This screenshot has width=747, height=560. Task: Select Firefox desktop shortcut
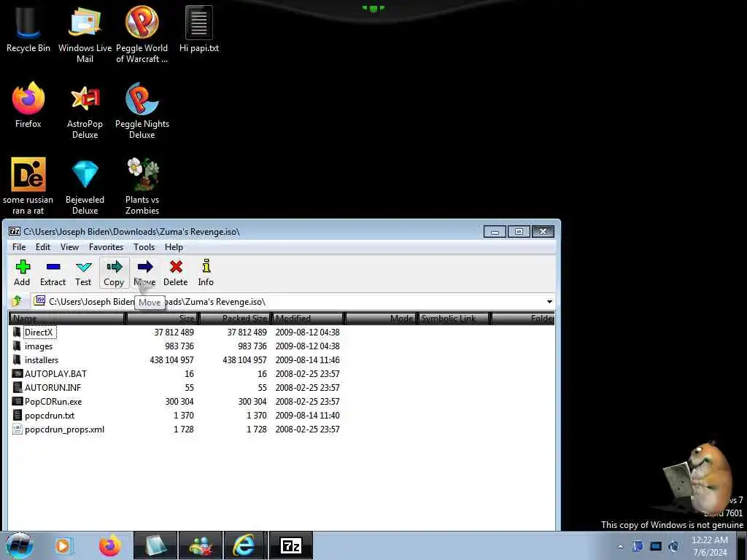click(x=28, y=105)
